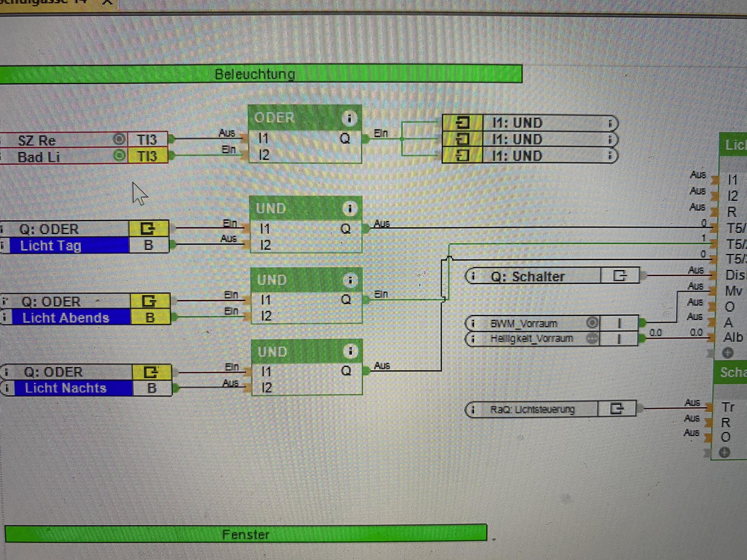Click RaQ: Lichtsteuerung connector icon
747x560 pixels.
[617, 409]
